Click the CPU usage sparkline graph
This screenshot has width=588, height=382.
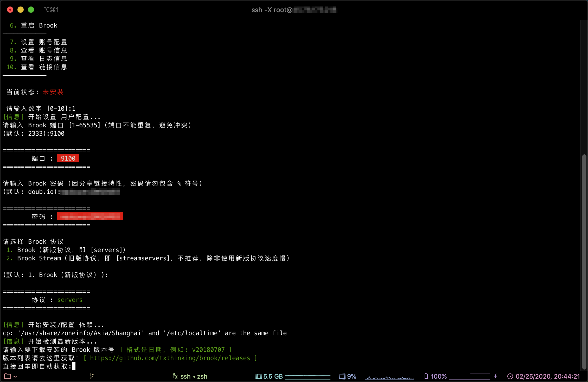[389, 377]
